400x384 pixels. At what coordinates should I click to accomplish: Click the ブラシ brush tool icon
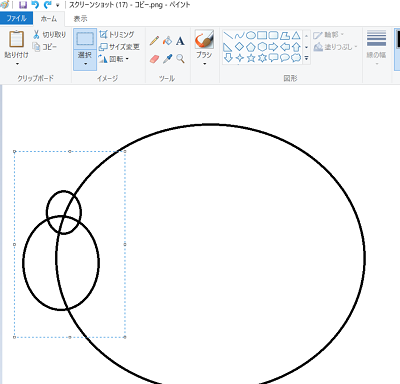click(204, 39)
